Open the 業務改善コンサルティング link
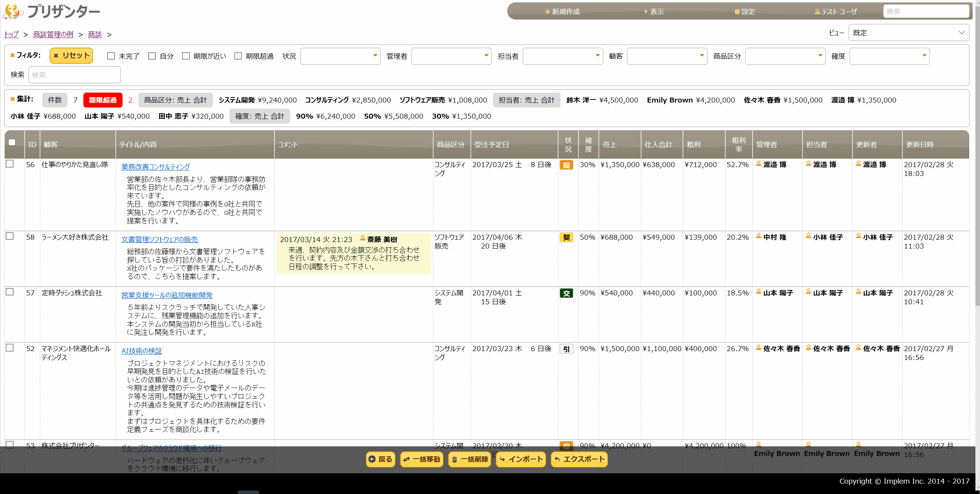 156,167
